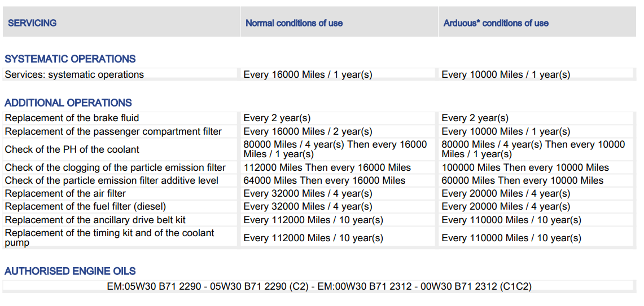
Task: Click 'Replacement of the fuel filter (diesel)' label
Action: click(85, 206)
